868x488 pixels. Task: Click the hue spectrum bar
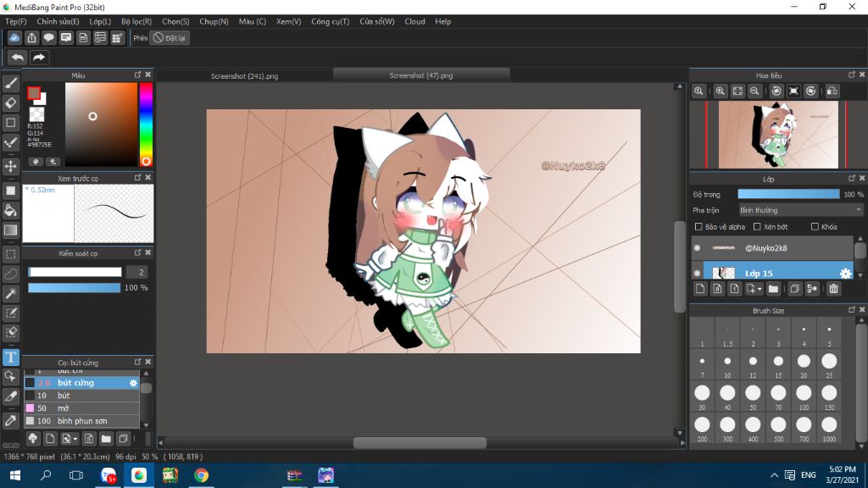click(x=146, y=125)
